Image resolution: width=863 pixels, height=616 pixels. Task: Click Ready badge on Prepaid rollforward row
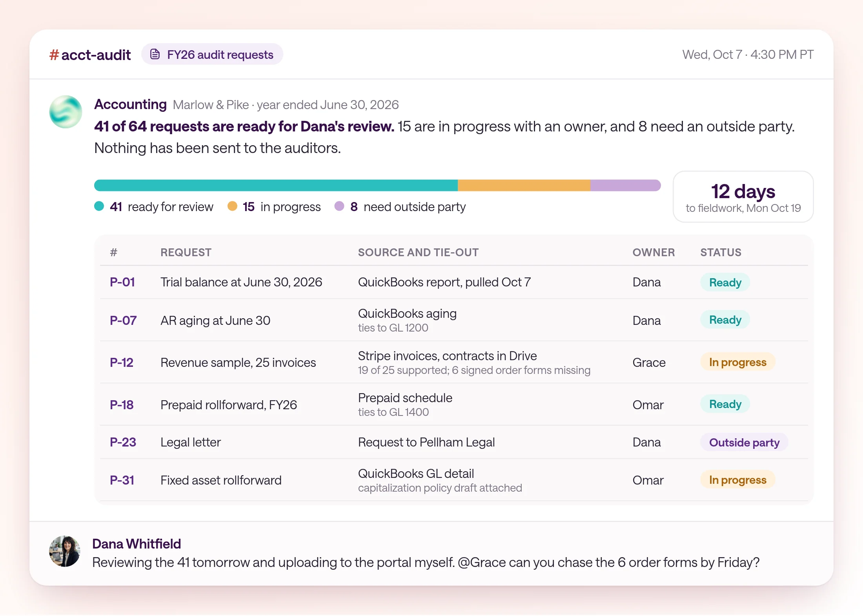[x=725, y=404]
